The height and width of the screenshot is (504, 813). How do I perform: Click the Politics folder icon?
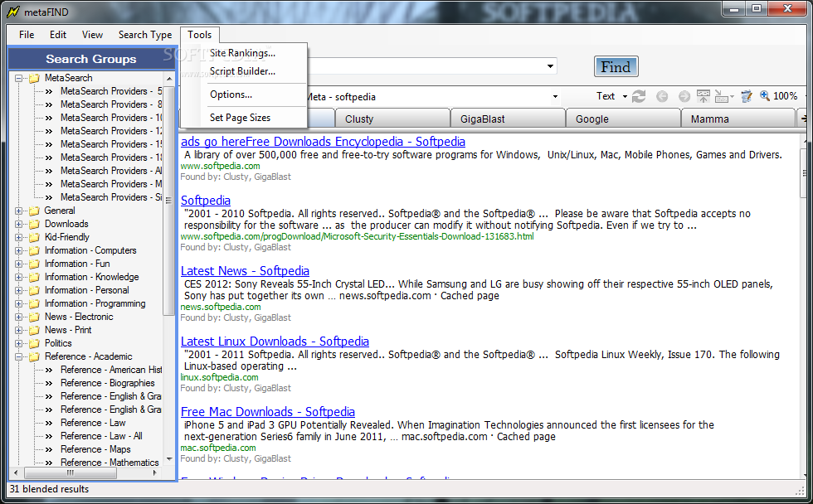coord(34,343)
